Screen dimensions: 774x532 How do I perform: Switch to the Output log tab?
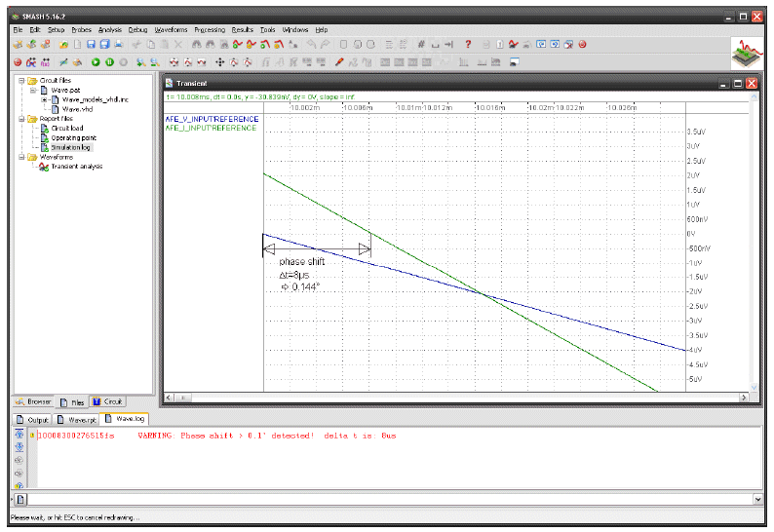[x=32, y=420]
